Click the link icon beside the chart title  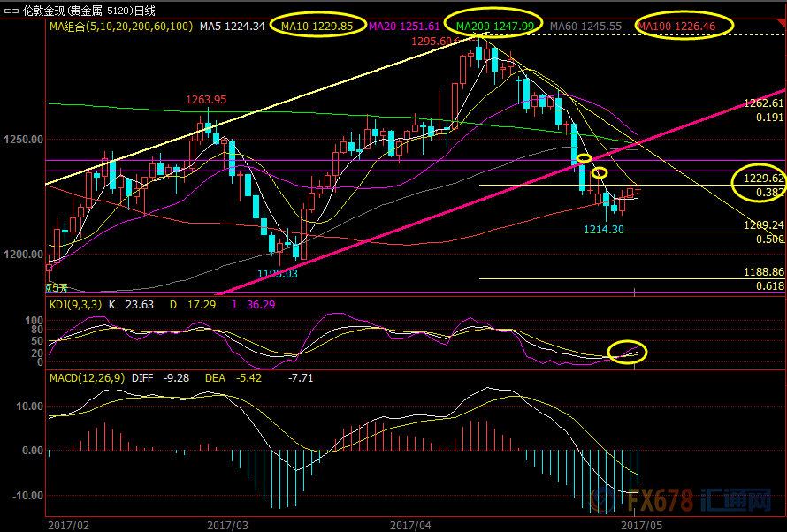11,11
